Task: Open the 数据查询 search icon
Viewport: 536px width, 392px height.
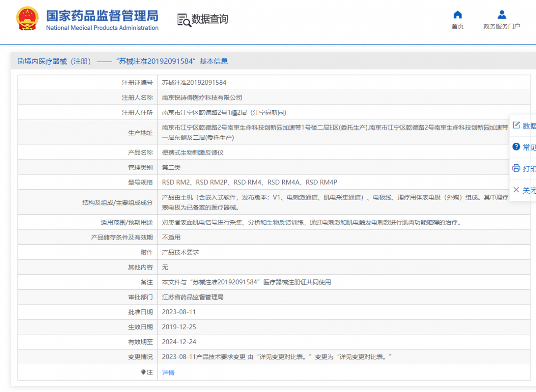Action: pyautogui.click(x=184, y=20)
